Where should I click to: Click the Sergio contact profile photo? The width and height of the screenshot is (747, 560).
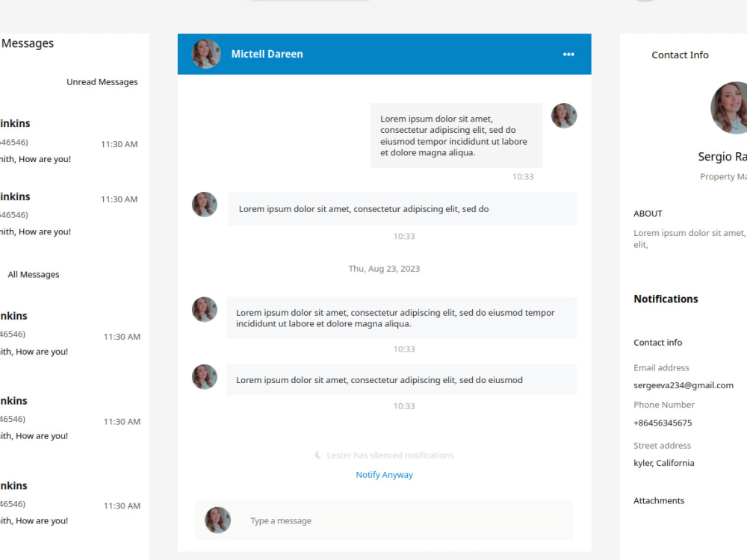point(729,108)
